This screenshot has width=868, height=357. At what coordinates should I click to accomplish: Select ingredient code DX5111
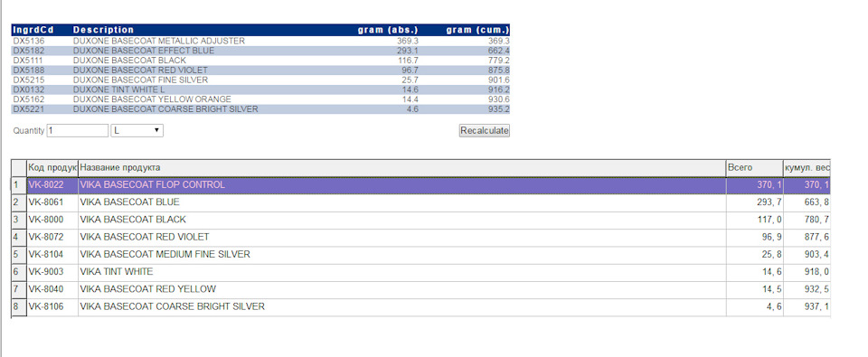pyautogui.click(x=29, y=61)
